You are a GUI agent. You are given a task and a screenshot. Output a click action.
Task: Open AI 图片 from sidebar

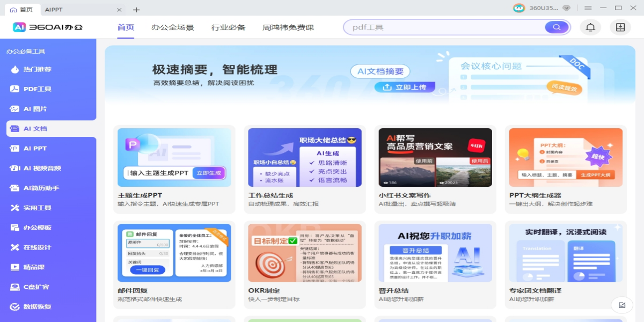[35, 109]
